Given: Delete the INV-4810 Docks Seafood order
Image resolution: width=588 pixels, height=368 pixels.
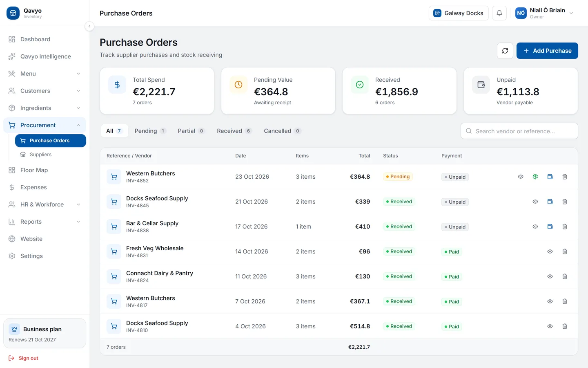Looking at the screenshot, I should (565, 326).
